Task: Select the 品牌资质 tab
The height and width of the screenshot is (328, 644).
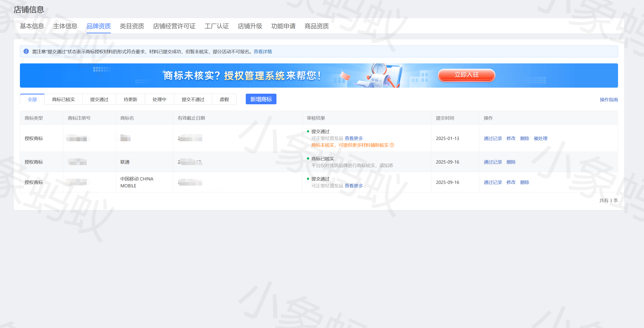Action: (98, 26)
